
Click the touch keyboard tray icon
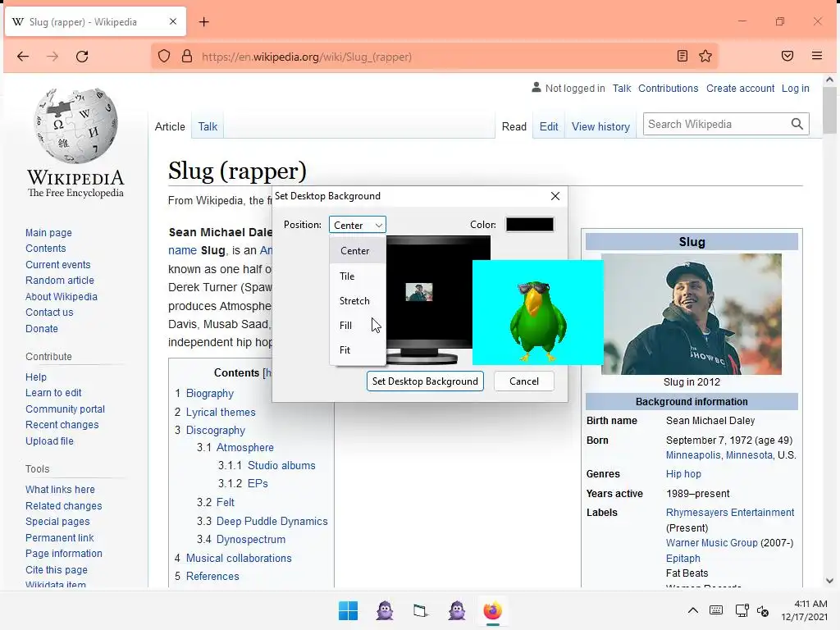pyautogui.click(x=715, y=610)
